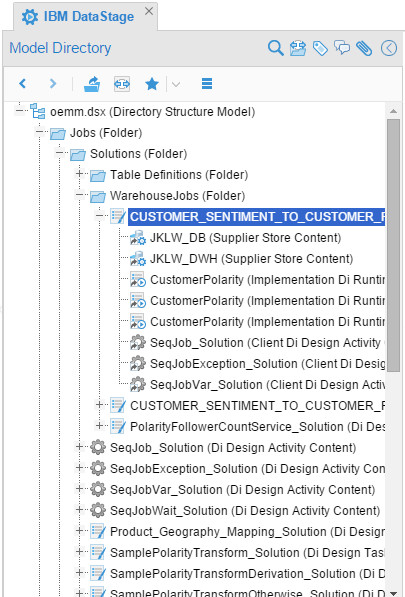Select the IBM DataStage tab
The width and height of the screenshot is (405, 597).
[85, 17]
